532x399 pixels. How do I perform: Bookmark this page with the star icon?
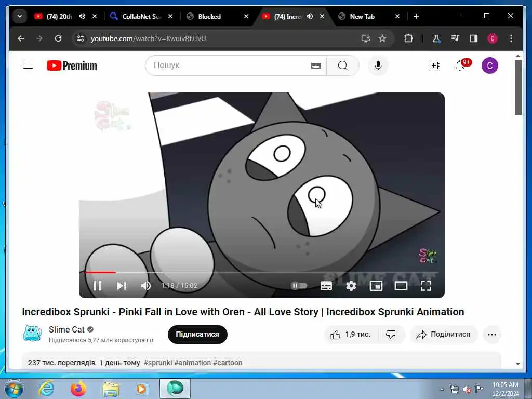pos(382,38)
